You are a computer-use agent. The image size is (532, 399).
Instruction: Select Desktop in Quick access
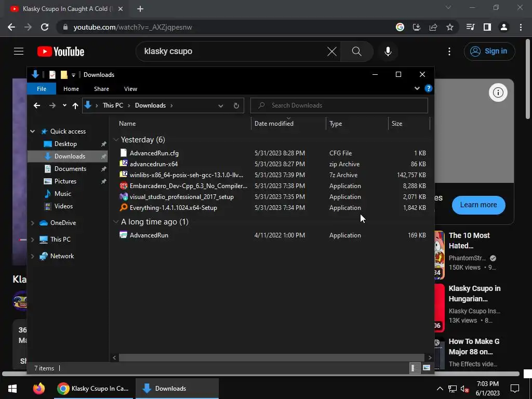pos(65,144)
